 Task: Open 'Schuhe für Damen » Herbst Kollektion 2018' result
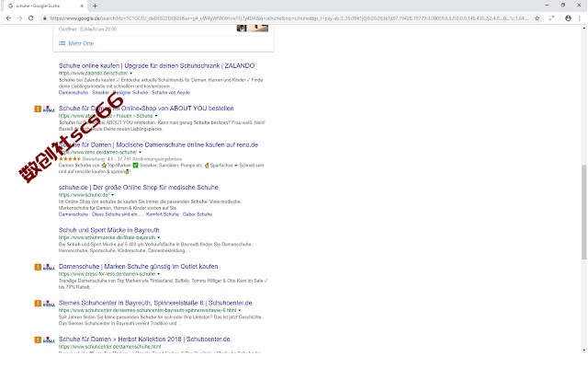(144, 339)
